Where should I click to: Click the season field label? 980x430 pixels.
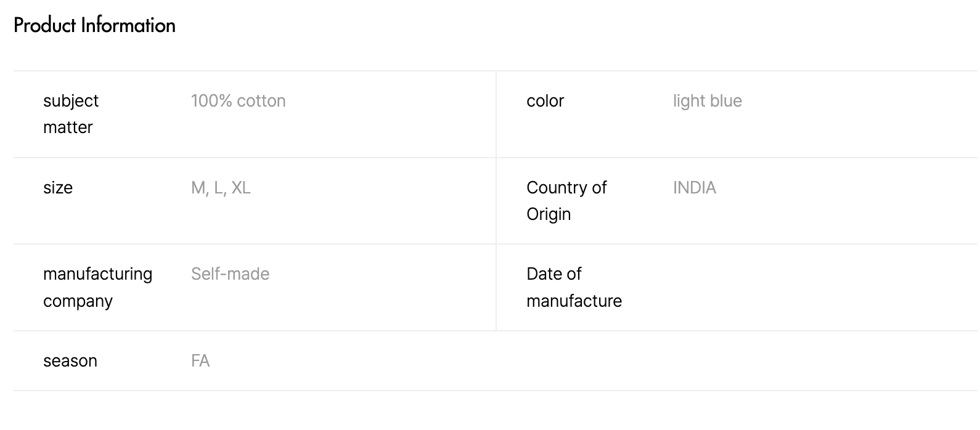[70, 361]
